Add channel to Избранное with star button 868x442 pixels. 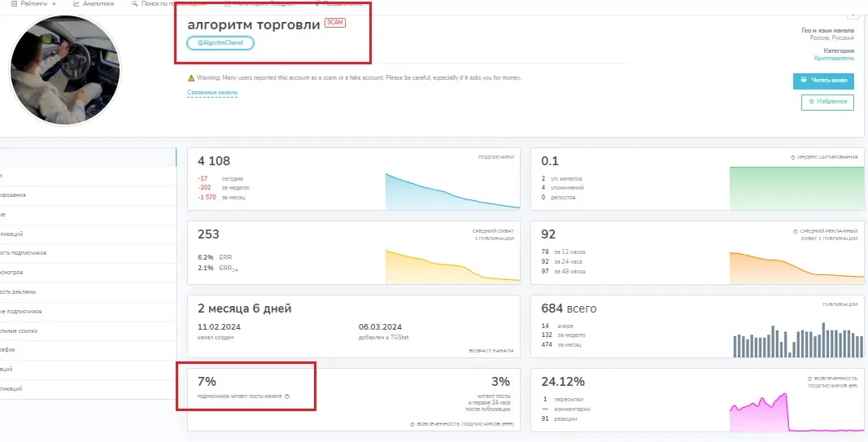click(x=827, y=102)
